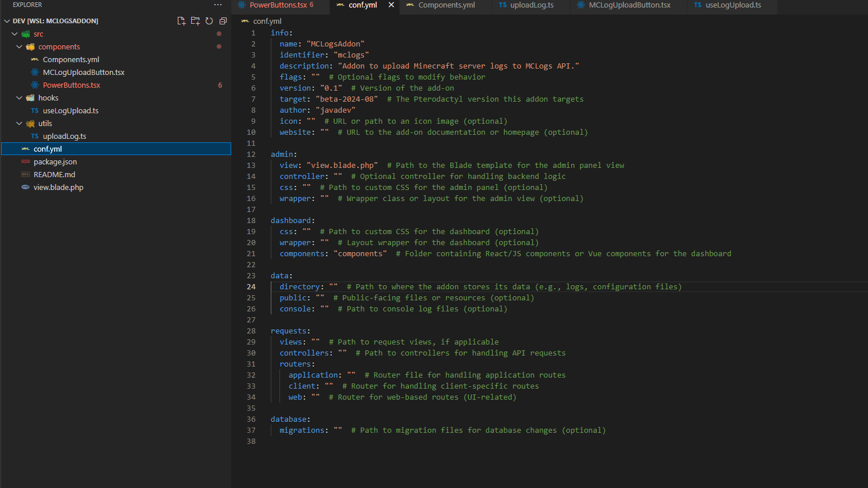This screenshot has width=868, height=488.
Task: Click the TS icon beside useLogUpload.ts in tree
Action: (35, 110)
